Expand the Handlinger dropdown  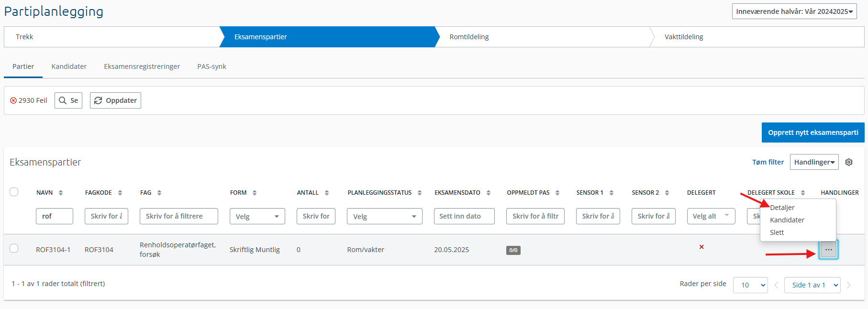pos(814,162)
